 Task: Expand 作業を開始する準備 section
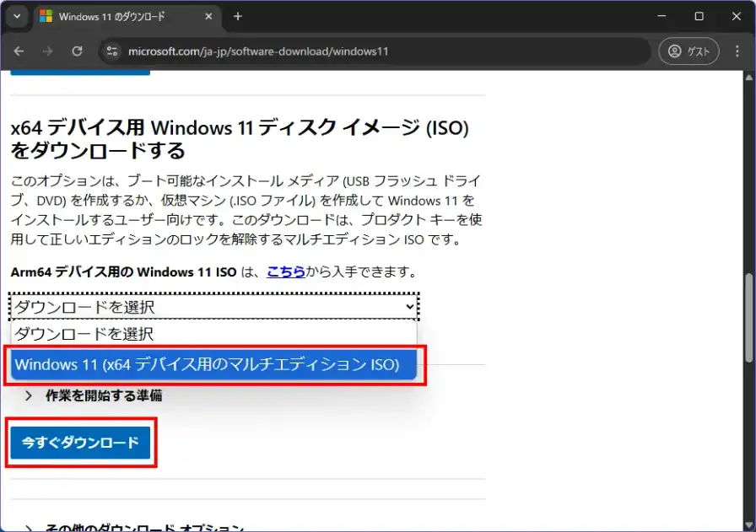[93, 395]
